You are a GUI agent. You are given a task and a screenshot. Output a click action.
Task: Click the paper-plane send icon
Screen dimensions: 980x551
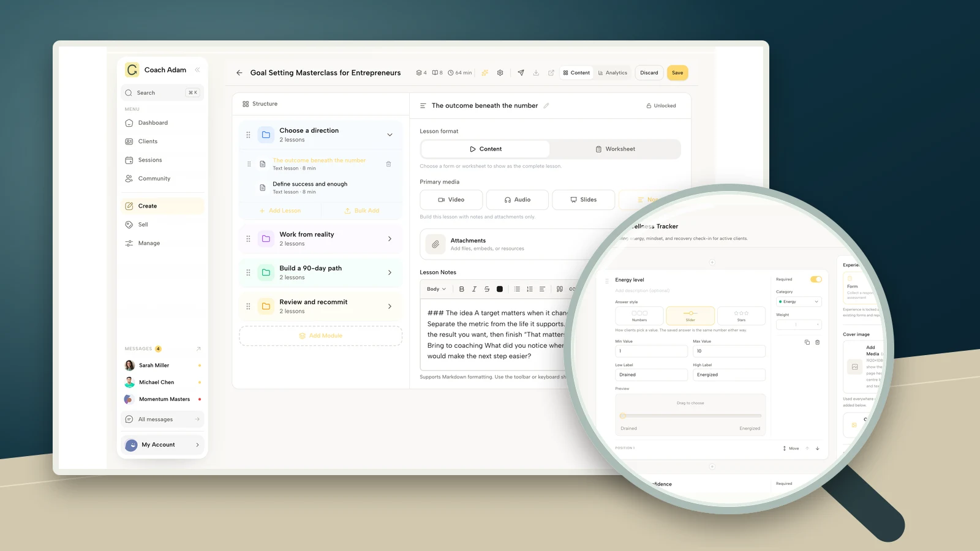tap(521, 73)
